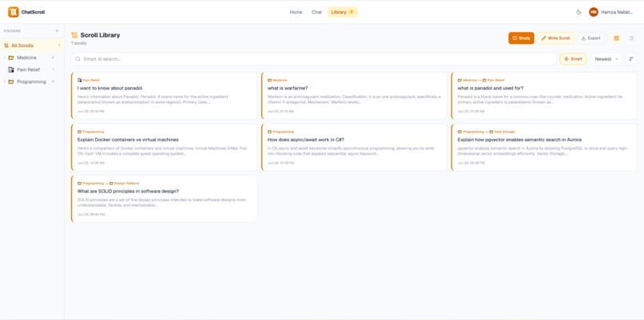Open 'What are SOLID principles in software design?' scroll
This screenshot has width=644, height=320.
(164, 199)
